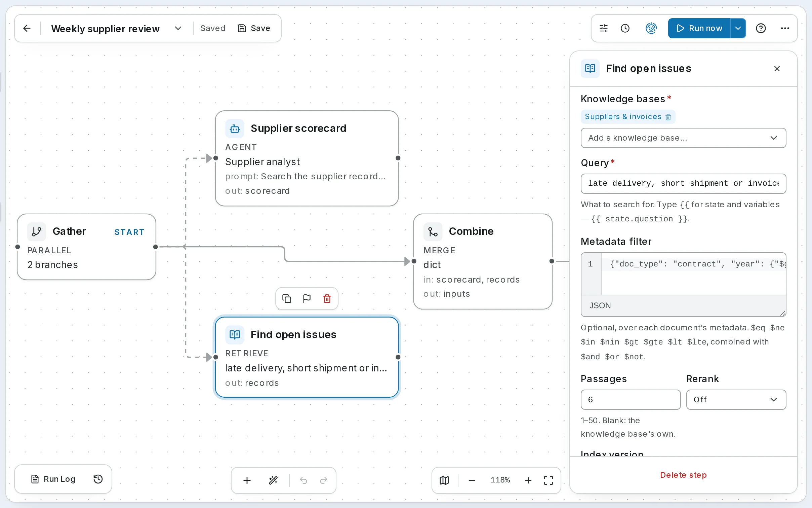
Task: Open the help question mark icon
Action: pyautogui.click(x=761, y=28)
